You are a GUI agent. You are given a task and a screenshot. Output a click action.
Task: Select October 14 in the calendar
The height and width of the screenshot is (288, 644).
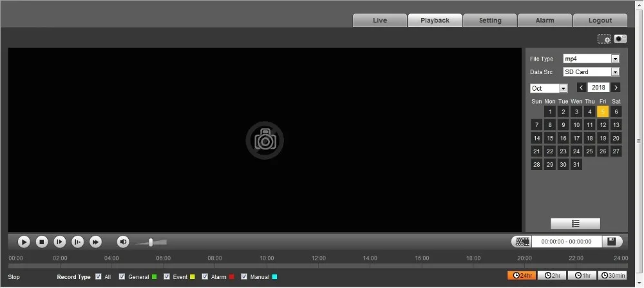click(537, 138)
